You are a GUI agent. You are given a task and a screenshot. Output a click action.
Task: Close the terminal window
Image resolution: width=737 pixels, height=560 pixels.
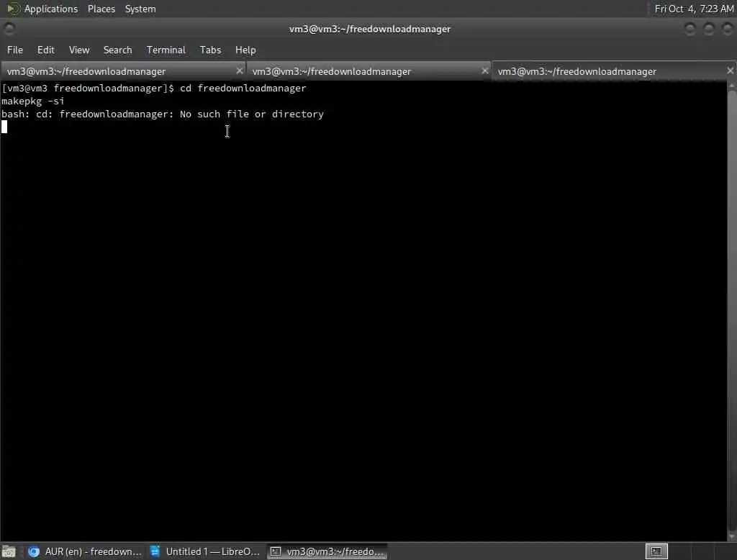pyautogui.click(x=727, y=30)
